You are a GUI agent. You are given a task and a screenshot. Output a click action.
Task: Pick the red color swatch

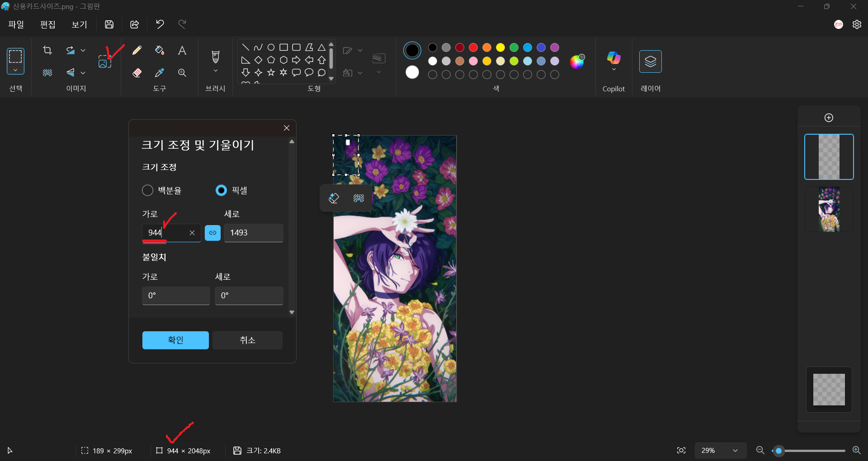pos(473,47)
